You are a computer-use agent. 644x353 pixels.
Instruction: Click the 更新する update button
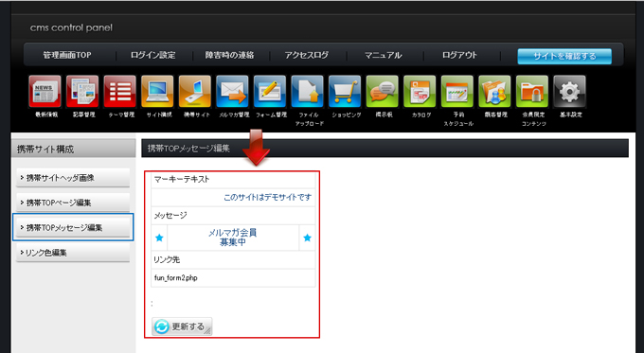coord(182,327)
